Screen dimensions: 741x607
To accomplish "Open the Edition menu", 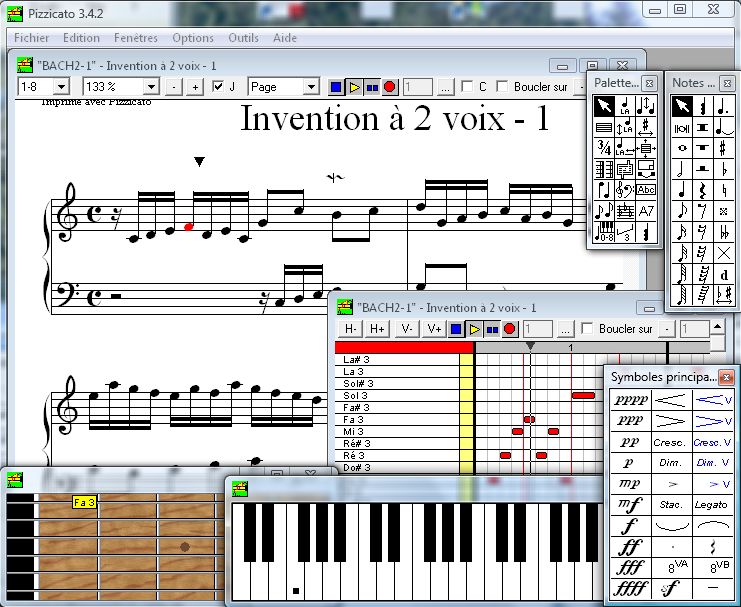I will [x=81, y=38].
